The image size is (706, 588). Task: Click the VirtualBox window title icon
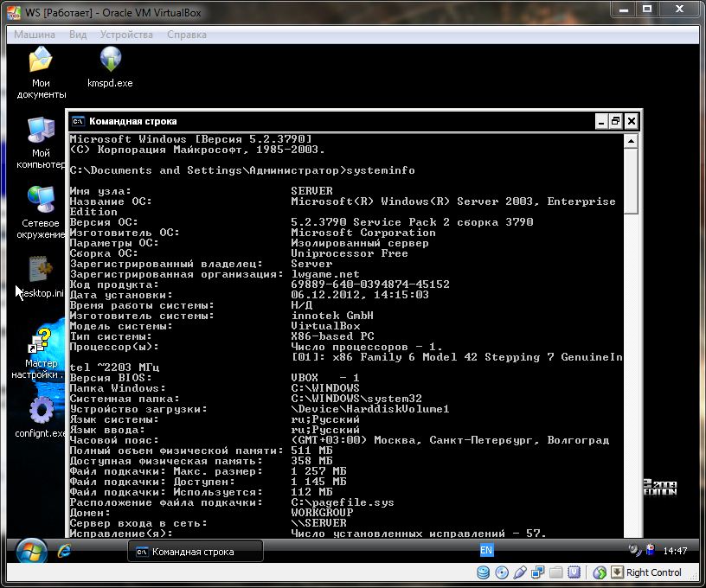(x=14, y=12)
